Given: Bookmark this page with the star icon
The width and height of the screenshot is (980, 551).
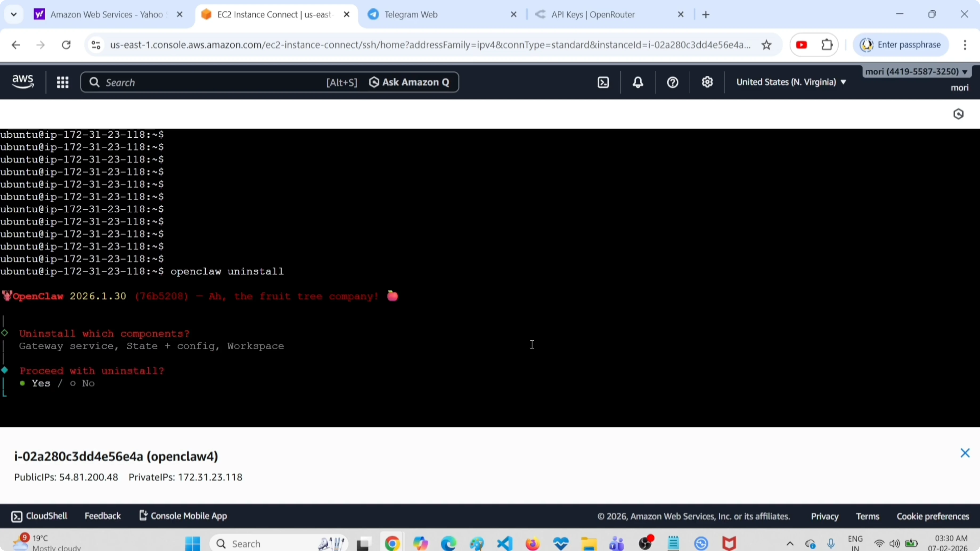Looking at the screenshot, I should click(x=767, y=45).
